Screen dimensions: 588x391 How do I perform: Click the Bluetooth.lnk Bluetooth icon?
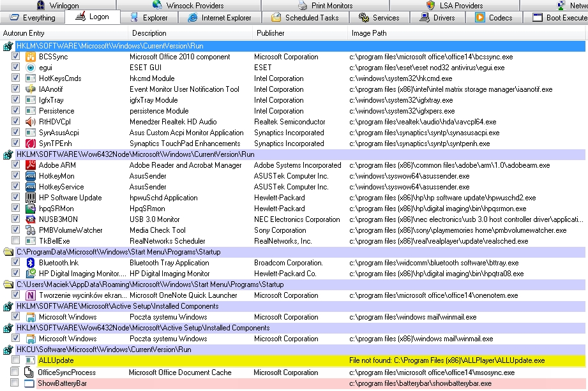tap(31, 263)
